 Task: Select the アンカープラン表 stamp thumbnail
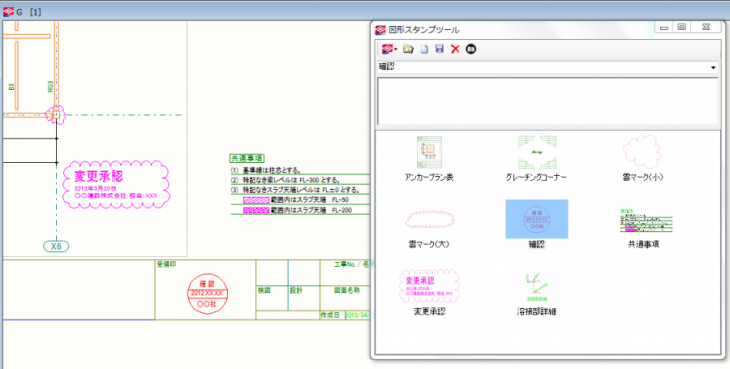(x=429, y=152)
